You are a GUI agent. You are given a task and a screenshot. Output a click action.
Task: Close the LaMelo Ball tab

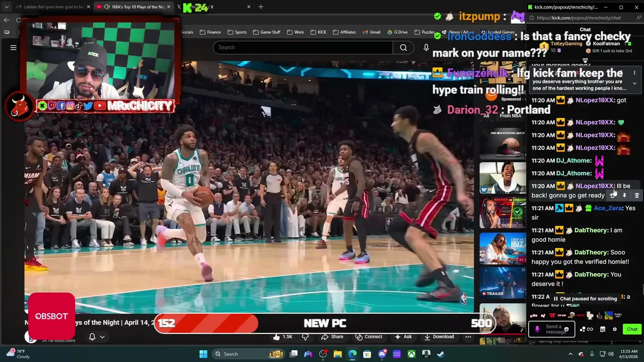click(x=89, y=7)
